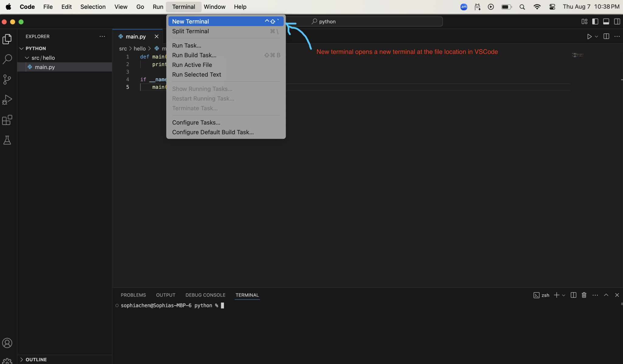Switch to the DEBUG CONSOLE tab
Screen dimensions: 623x364
click(x=205, y=295)
